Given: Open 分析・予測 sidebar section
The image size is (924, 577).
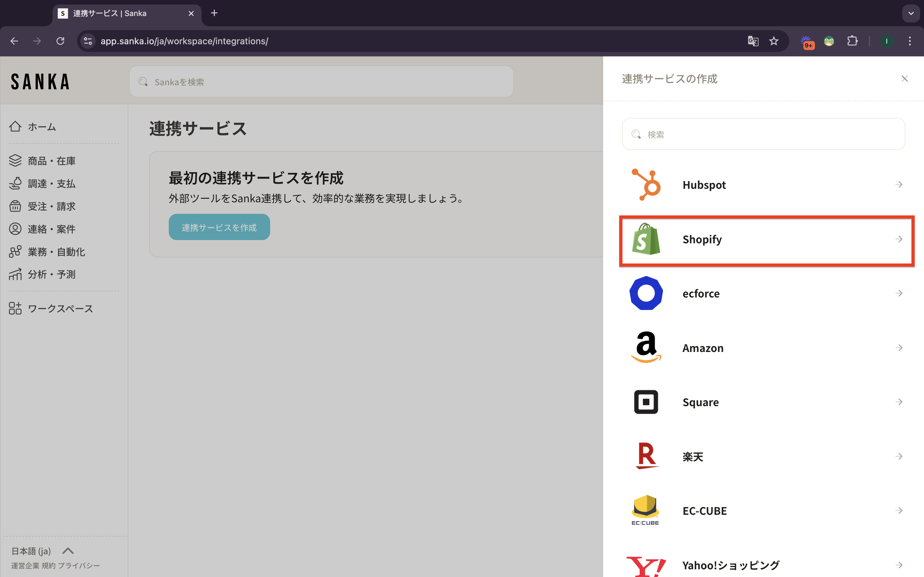Looking at the screenshot, I should 52,274.
